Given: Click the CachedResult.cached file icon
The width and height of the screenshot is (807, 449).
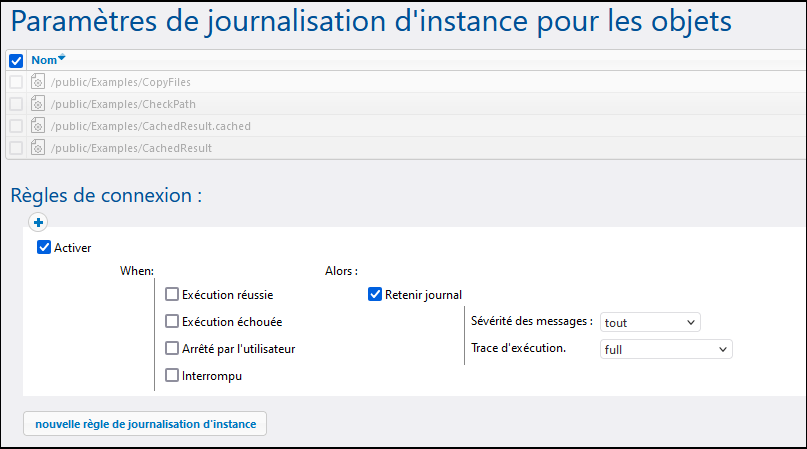Looking at the screenshot, I should tap(38, 126).
